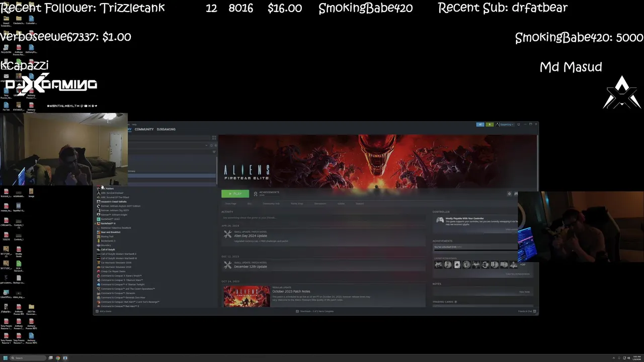This screenshot has height=362, width=644.
Task: Click the activity 'Say something' input field
Action: pos(324,218)
